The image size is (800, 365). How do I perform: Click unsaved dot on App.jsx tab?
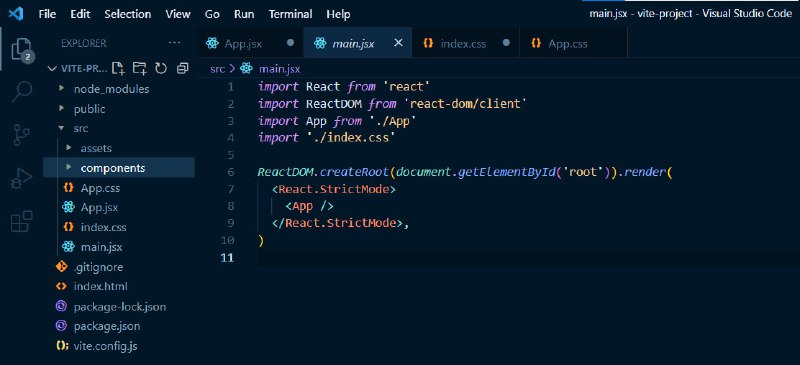click(x=290, y=43)
